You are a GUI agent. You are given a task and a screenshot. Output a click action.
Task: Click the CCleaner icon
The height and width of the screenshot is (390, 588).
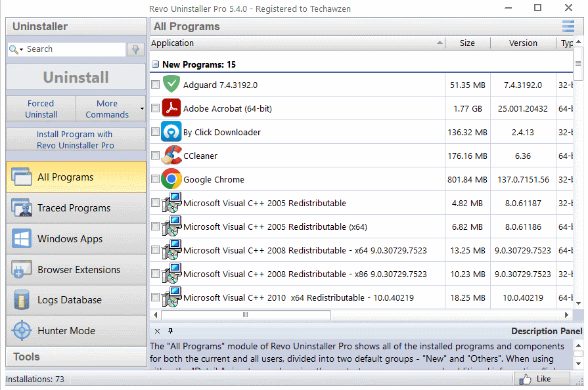171,155
